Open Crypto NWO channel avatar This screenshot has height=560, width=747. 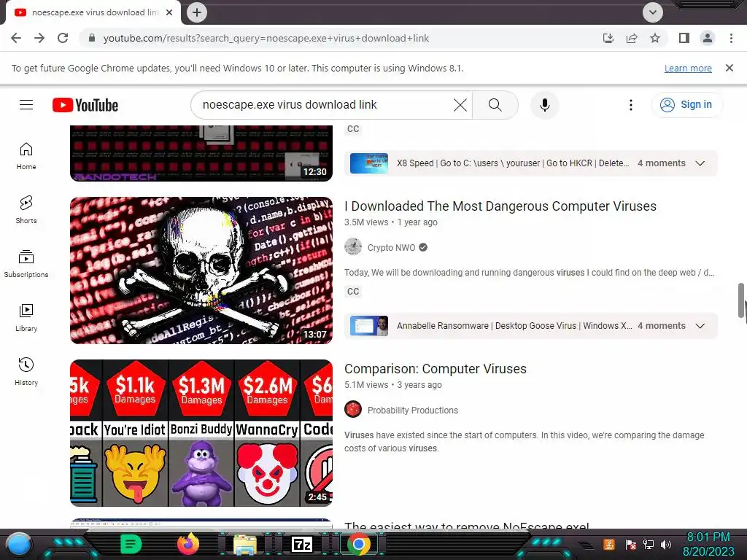tap(353, 246)
